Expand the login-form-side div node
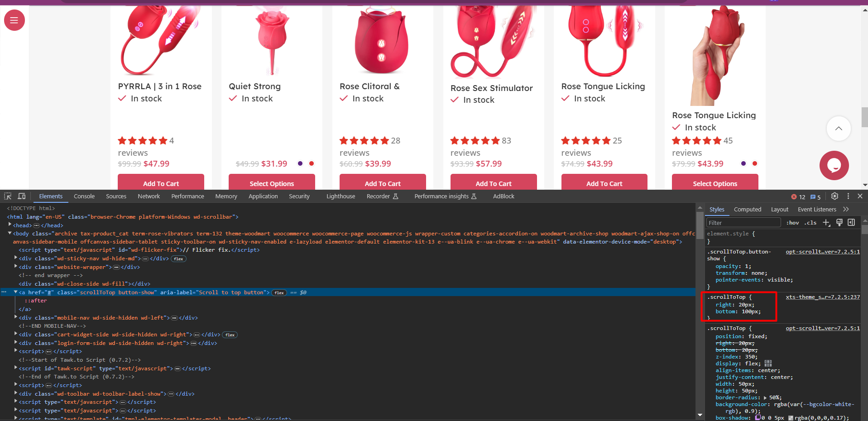The image size is (868, 421). (15, 343)
